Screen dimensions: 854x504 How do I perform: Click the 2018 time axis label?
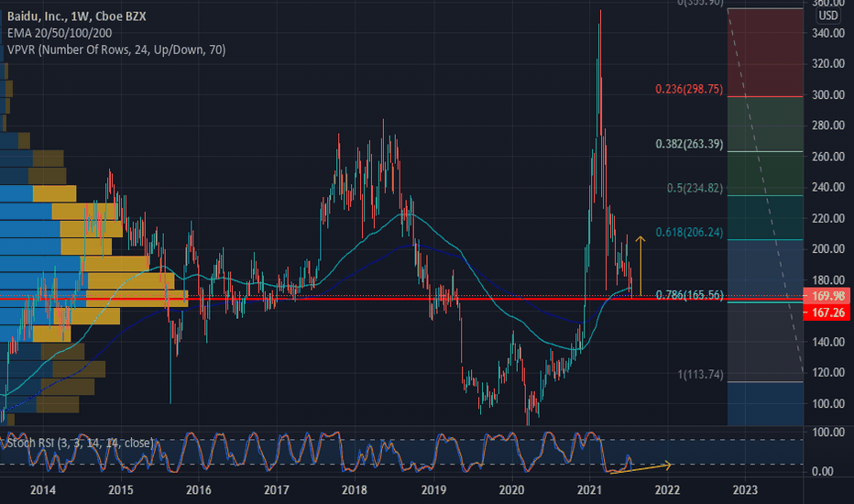coord(354,490)
